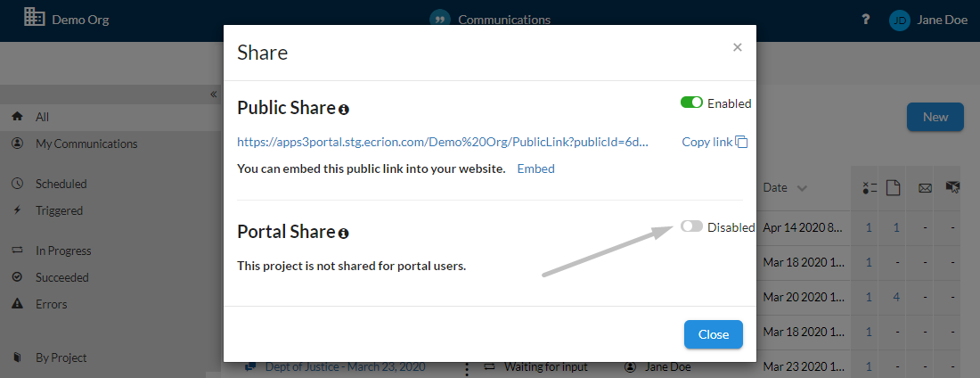Image resolution: width=980 pixels, height=378 pixels.
Task: Open document count 4 in Mar 20 row
Action: (896, 297)
